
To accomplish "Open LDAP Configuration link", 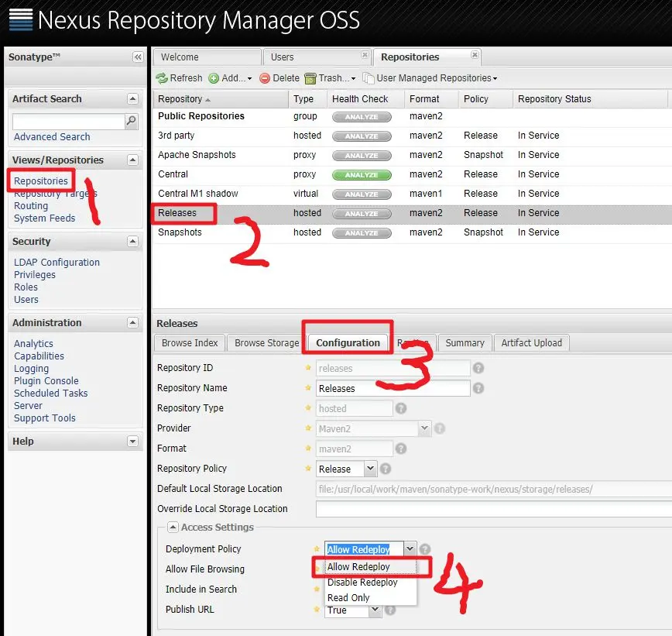I will point(57,263).
